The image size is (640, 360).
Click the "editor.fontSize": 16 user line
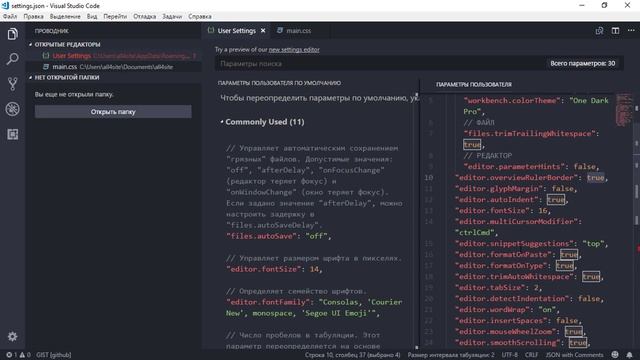503,211
